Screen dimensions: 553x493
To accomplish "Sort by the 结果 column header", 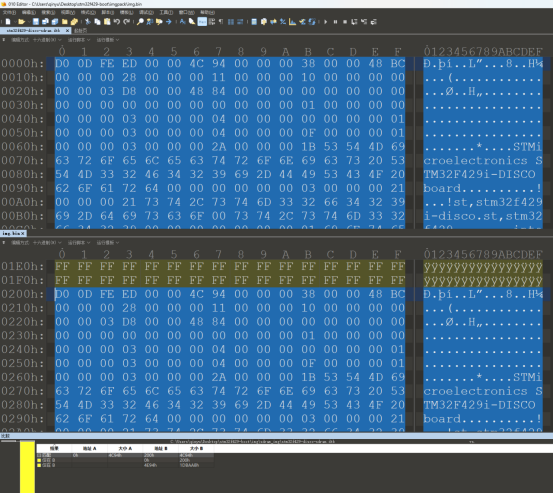I will pos(54,449).
